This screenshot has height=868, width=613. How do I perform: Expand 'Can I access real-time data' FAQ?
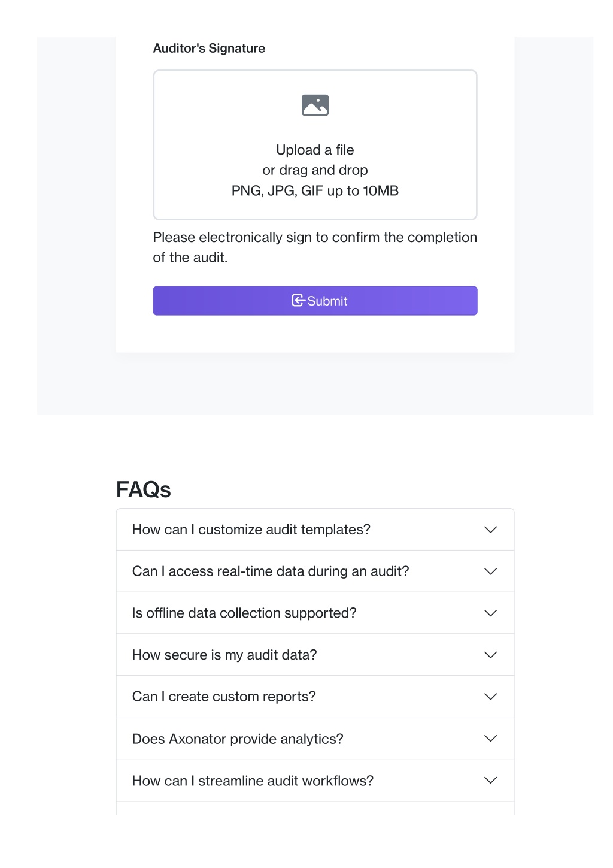coord(315,571)
